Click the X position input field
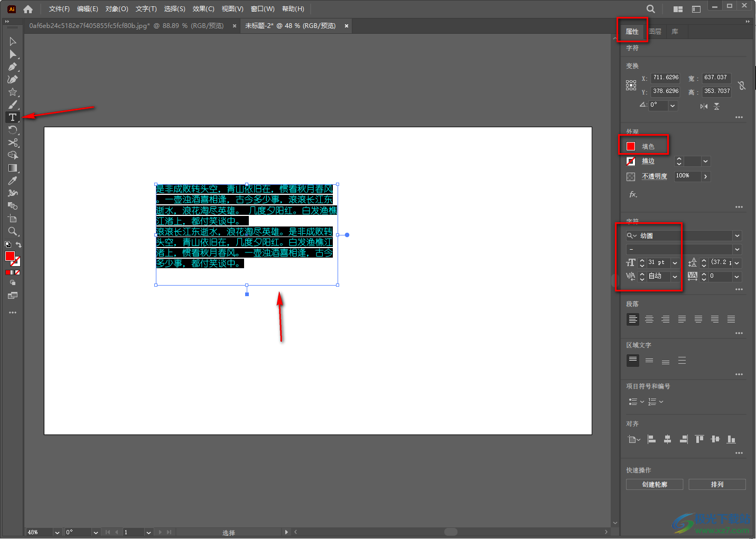This screenshot has height=539, width=756. (665, 78)
